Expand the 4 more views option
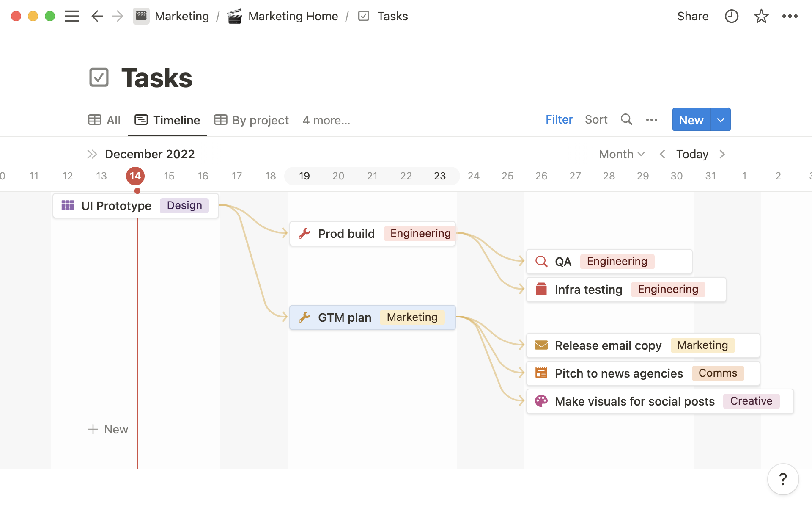 coord(326,120)
